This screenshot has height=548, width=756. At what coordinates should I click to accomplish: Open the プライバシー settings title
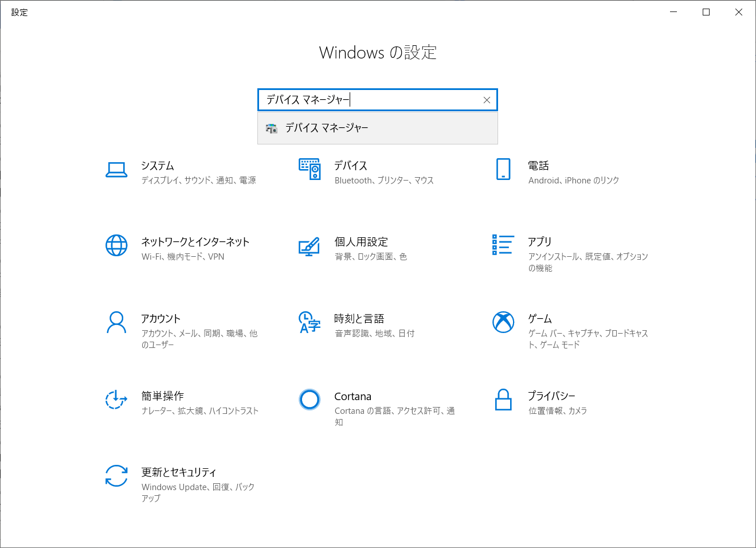[552, 396]
